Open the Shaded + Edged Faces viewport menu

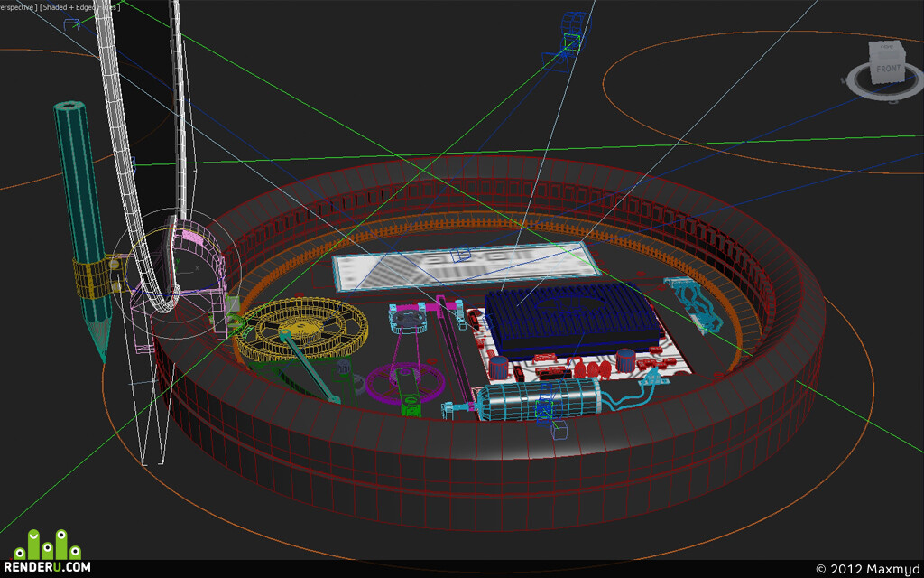[79, 7]
